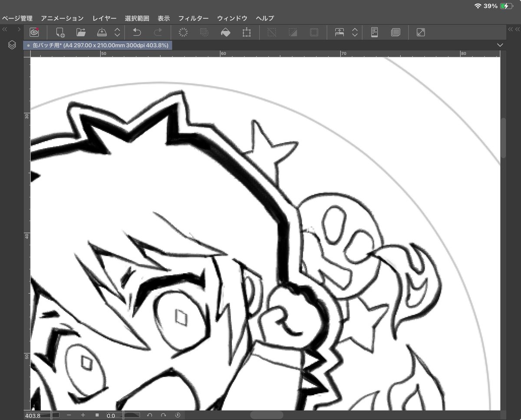Invert selection area icon
Image resolution: width=521 pixels, height=420 pixels.
click(293, 32)
